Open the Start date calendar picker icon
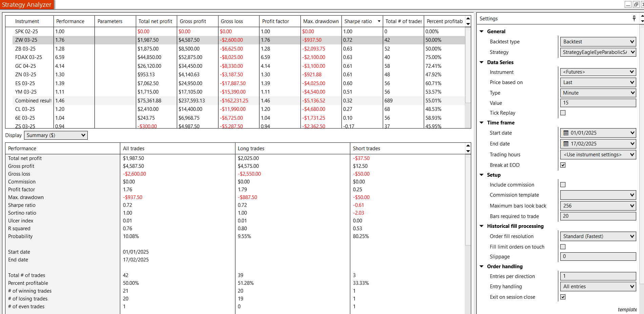Viewport: 644px width, 314px height. pos(566,133)
